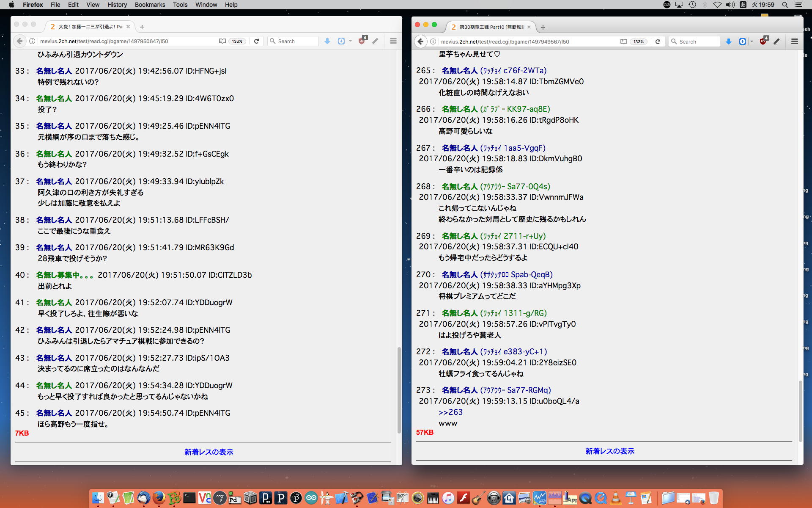Image resolution: width=812 pixels, height=508 pixels.
Task: Click 新着レスの表示 link in right window
Action: 610,451
